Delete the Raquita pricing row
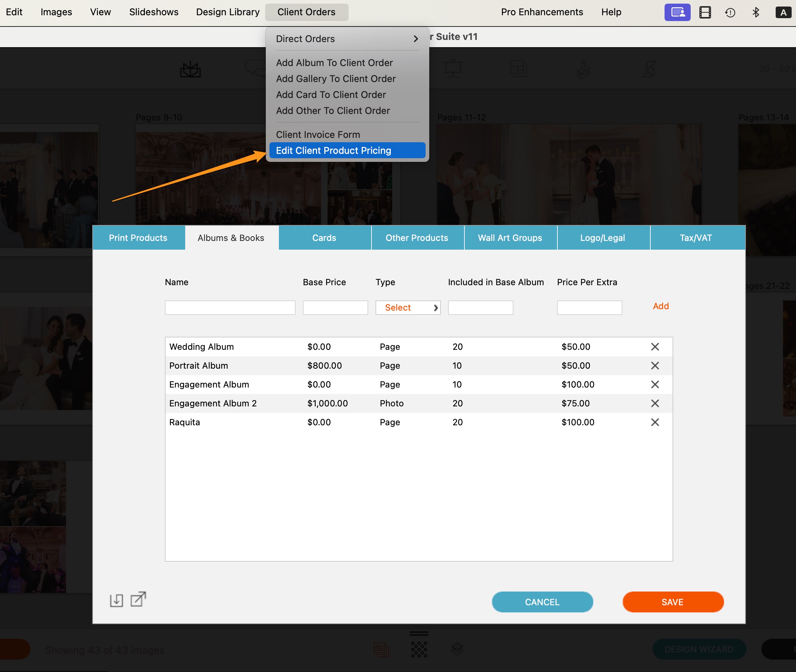Image resolution: width=796 pixels, height=672 pixels. click(x=655, y=422)
